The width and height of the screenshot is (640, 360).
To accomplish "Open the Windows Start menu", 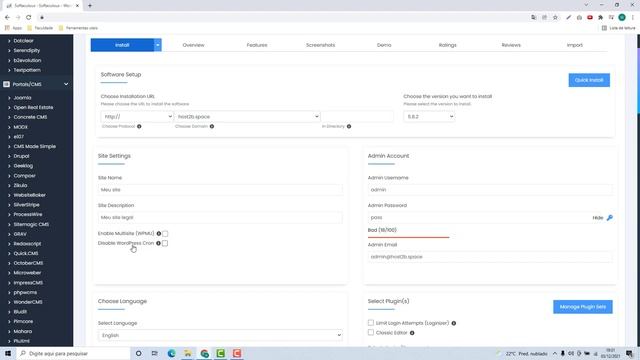I will (8, 353).
